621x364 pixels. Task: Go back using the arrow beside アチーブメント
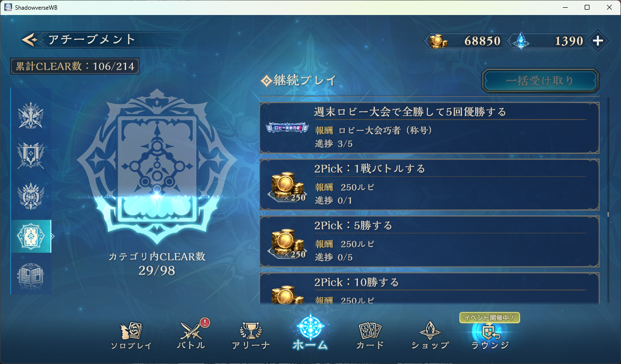pos(30,40)
